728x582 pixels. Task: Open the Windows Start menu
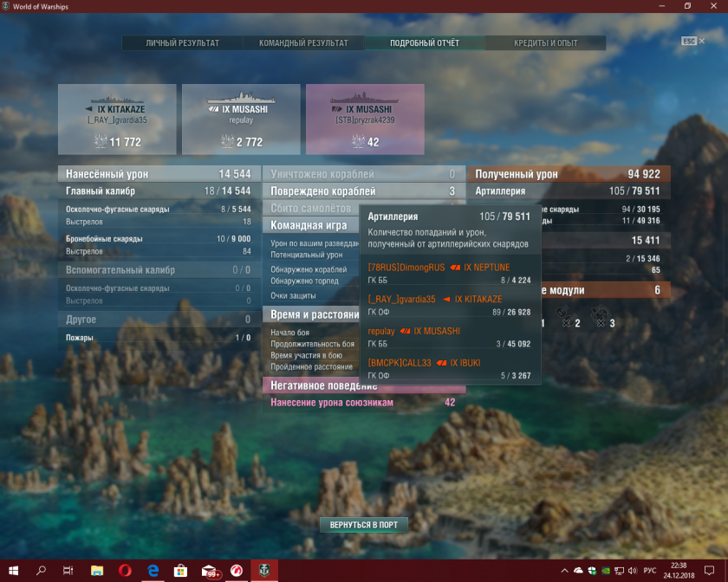[14, 571]
